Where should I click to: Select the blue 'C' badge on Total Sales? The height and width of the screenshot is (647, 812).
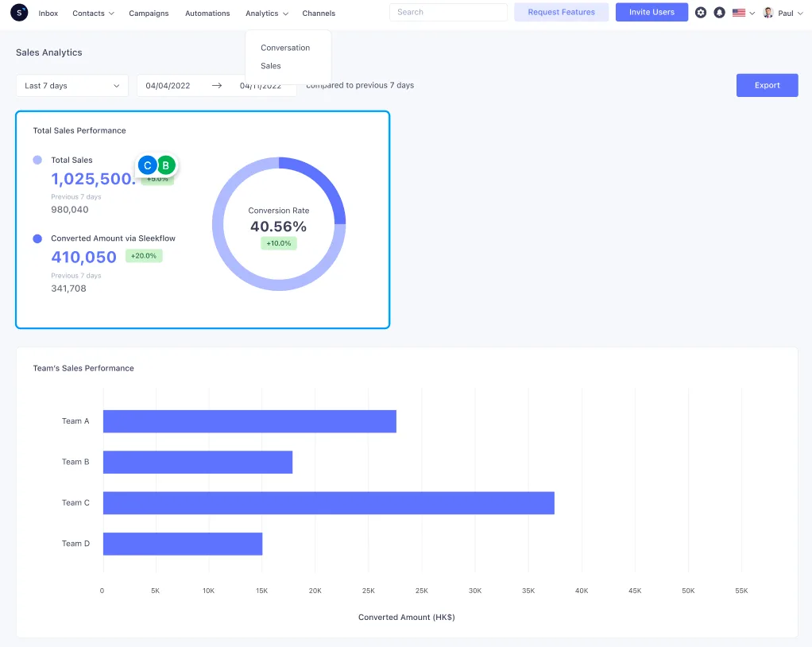coord(147,165)
